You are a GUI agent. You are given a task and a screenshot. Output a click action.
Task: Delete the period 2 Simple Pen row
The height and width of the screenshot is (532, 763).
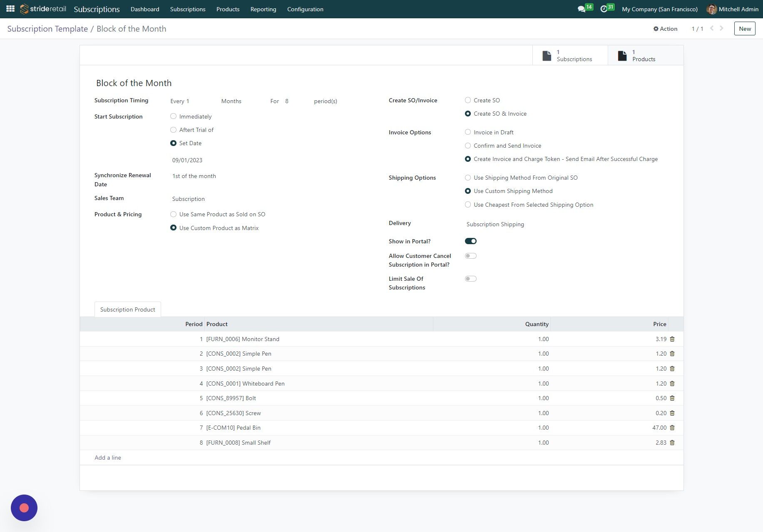pyautogui.click(x=672, y=354)
